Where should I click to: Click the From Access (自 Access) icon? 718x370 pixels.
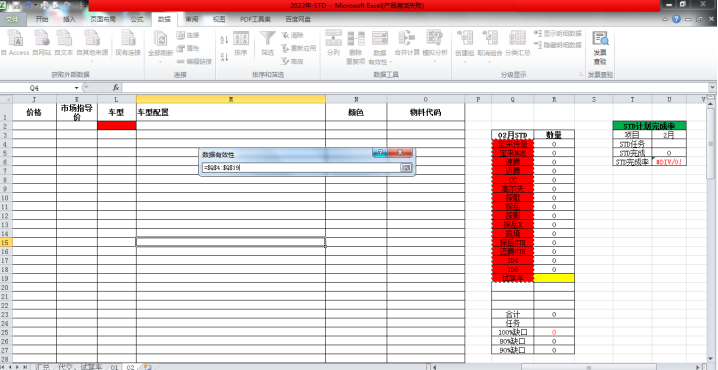15,43
